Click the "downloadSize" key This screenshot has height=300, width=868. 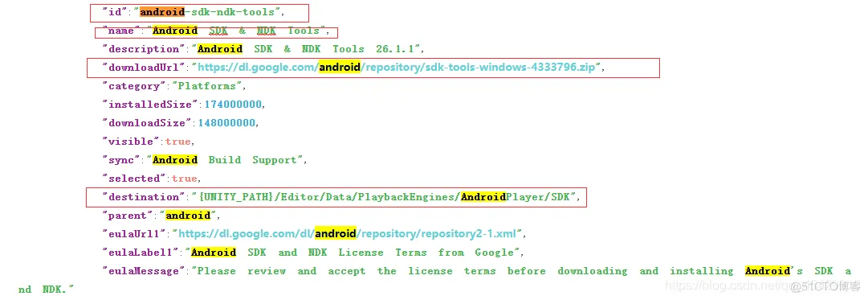(147, 122)
